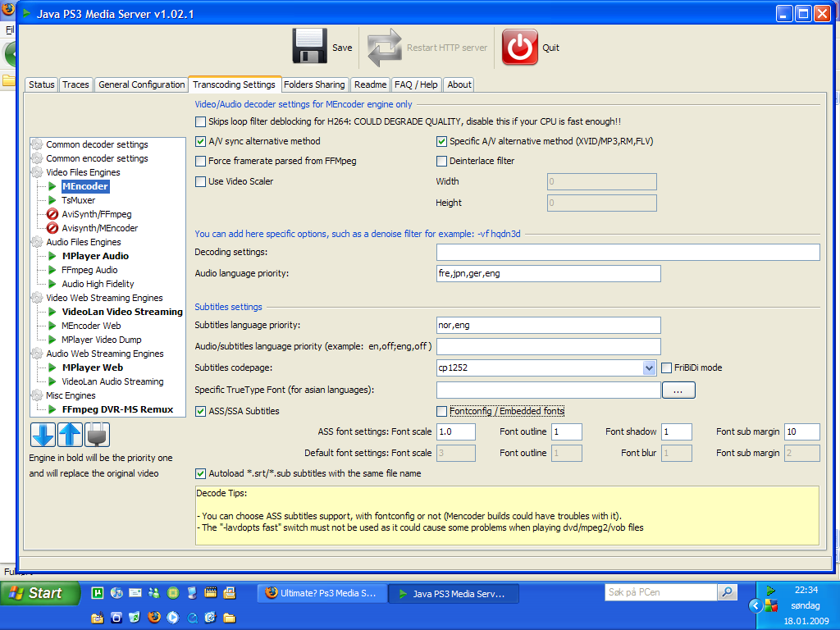Uncheck Autoload *.srt/*.sub subtitles option

pyautogui.click(x=200, y=473)
